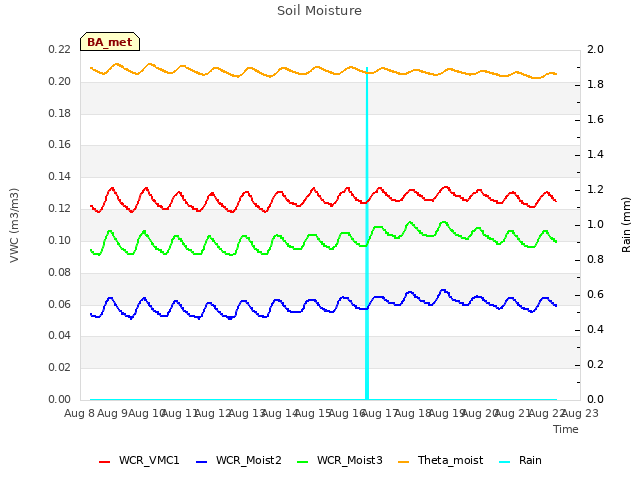640x480 pixels.
Task: Click the VWC (m3/m3) axis title
Action: point(14,225)
